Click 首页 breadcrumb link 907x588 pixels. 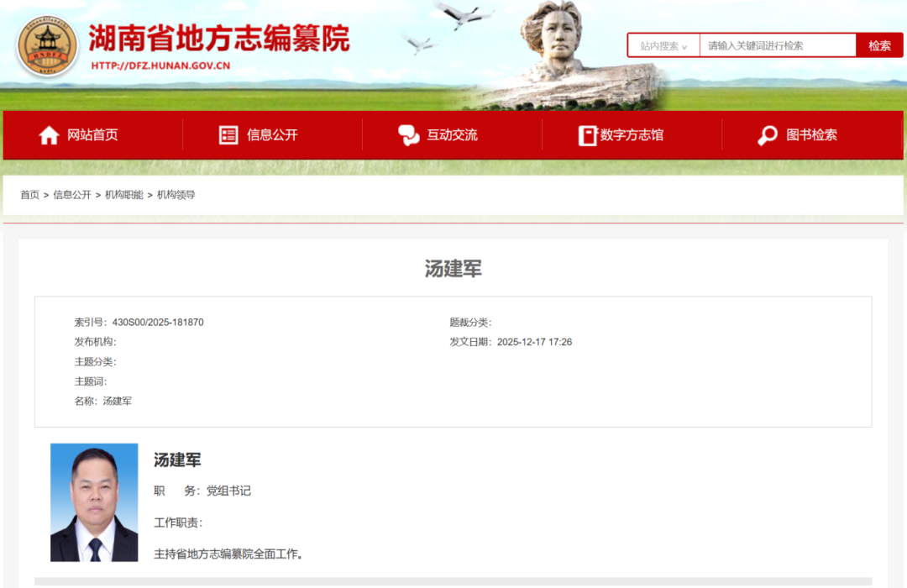pyautogui.click(x=29, y=195)
